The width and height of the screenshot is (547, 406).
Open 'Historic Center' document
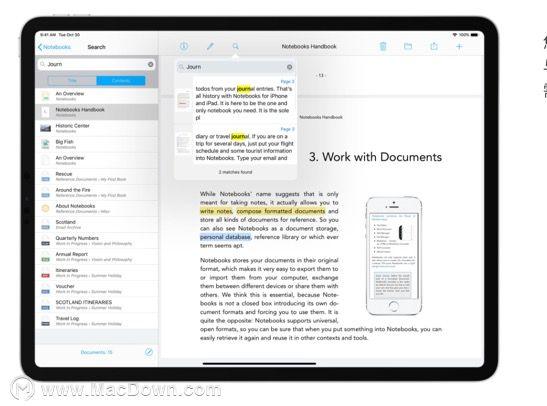(97, 128)
